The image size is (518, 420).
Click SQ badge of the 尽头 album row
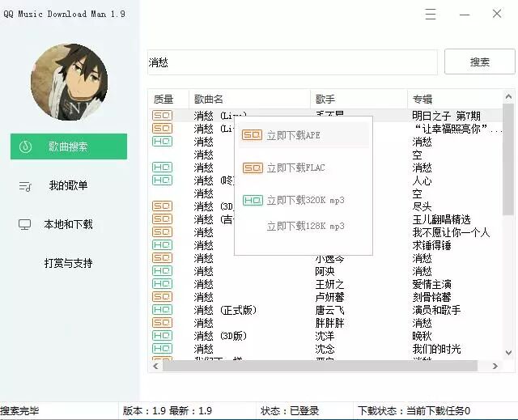[162, 206]
